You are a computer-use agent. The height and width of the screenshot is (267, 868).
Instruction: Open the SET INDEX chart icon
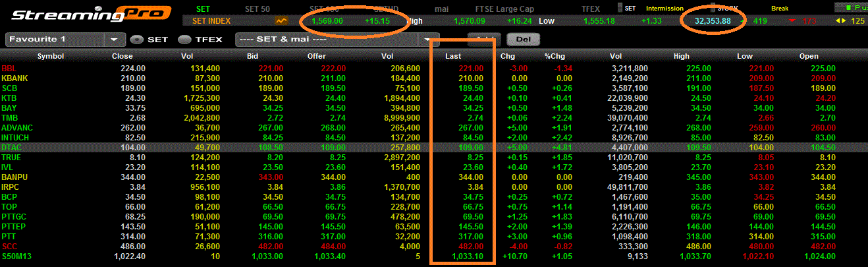281,20
